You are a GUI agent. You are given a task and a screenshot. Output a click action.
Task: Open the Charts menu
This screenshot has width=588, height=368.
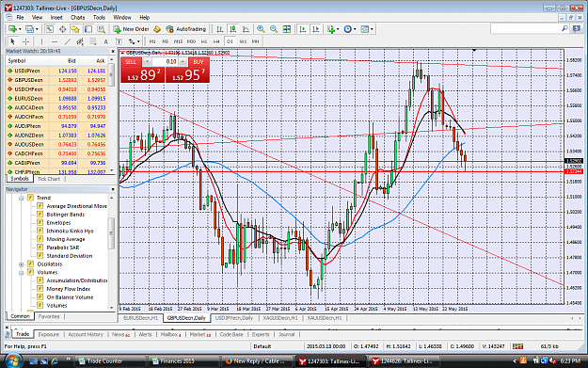coord(78,17)
